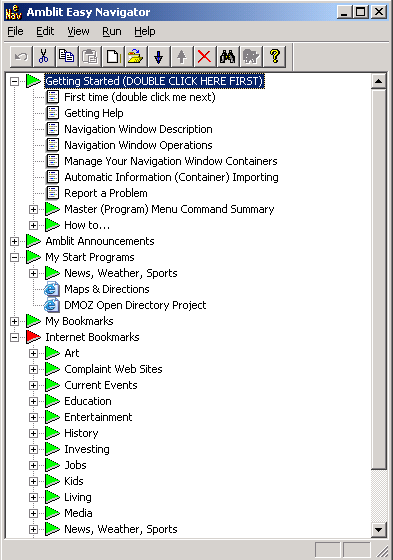Expand the Amblit Announcements node

click(x=14, y=241)
